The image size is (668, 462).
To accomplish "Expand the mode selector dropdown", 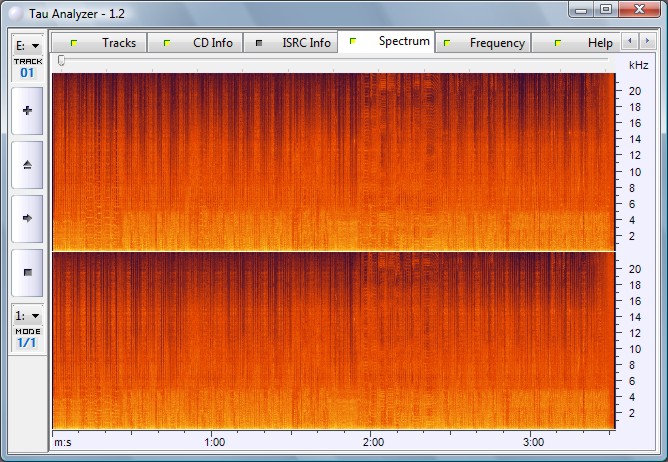I will [26, 315].
